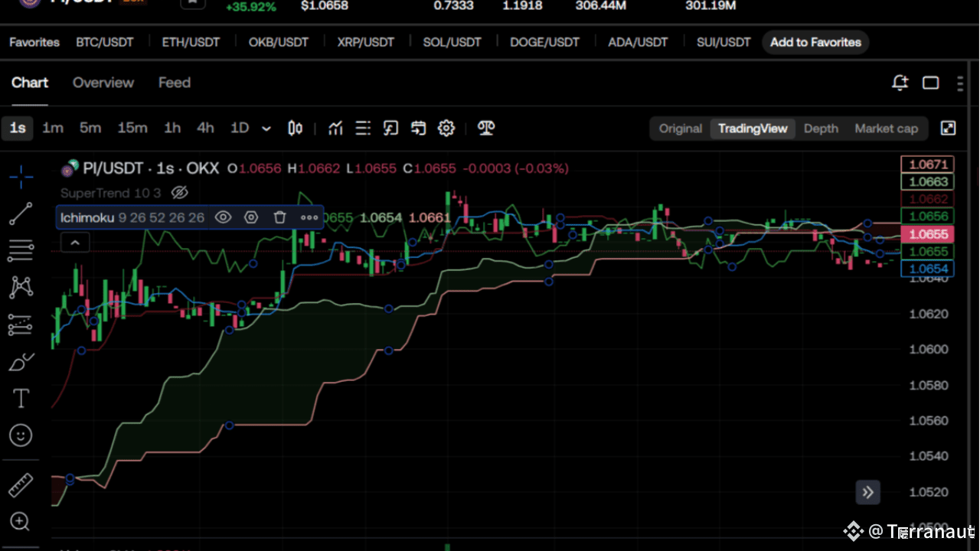Screen dimensions: 980x551
Task: Toggle Ichimoku indicator visibility eye
Action: click(223, 217)
